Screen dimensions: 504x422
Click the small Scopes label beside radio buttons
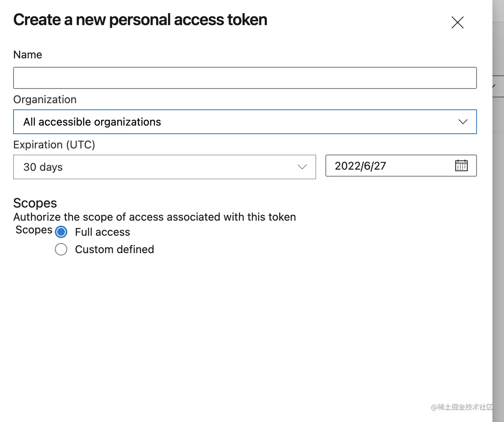click(x=34, y=230)
